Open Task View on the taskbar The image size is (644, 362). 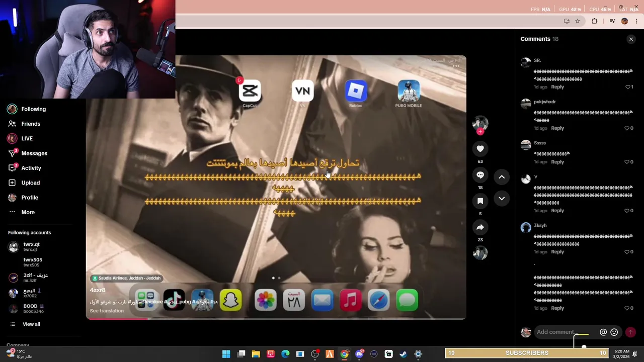(x=241, y=354)
